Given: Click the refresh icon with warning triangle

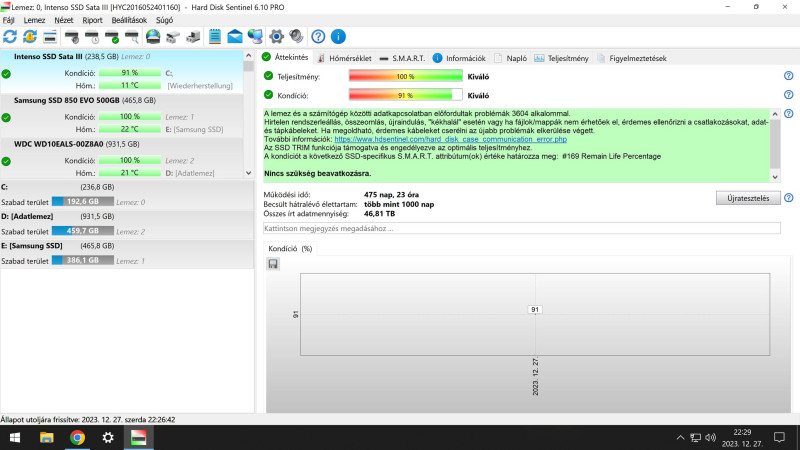Looking at the screenshot, I should 30,37.
